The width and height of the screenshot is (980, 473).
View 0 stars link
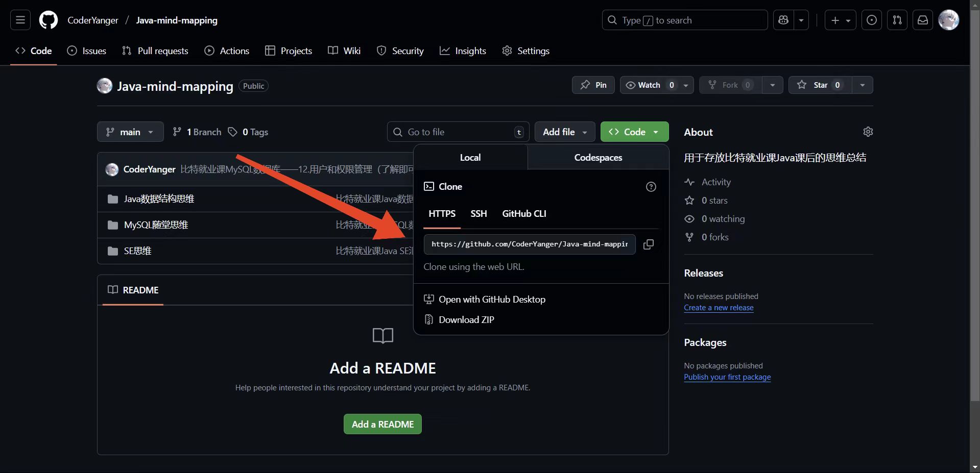click(707, 200)
